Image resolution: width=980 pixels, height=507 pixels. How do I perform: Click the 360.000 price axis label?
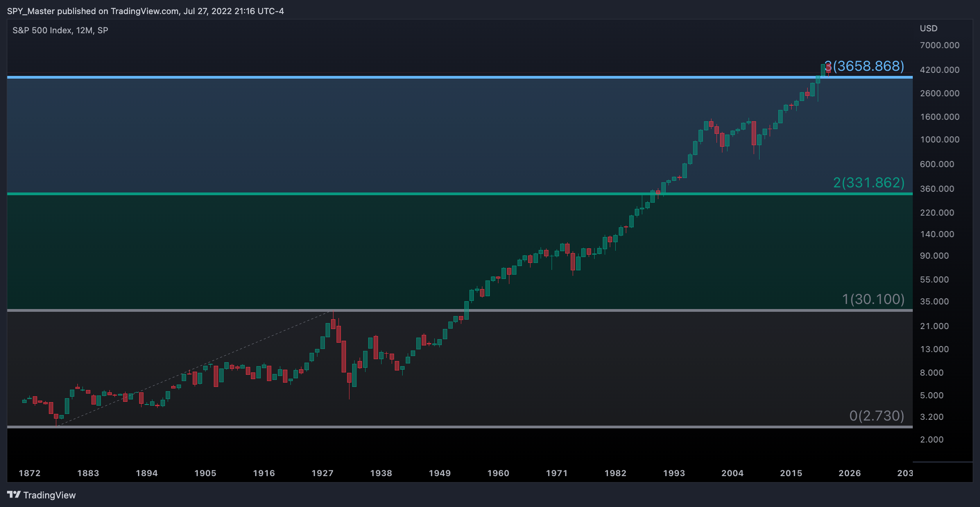(x=937, y=189)
